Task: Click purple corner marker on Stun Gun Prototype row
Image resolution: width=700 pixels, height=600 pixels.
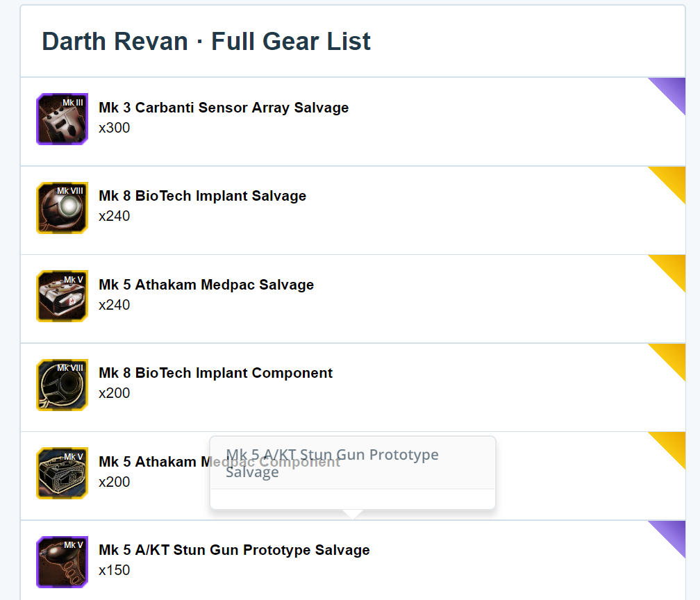Action: (x=673, y=532)
